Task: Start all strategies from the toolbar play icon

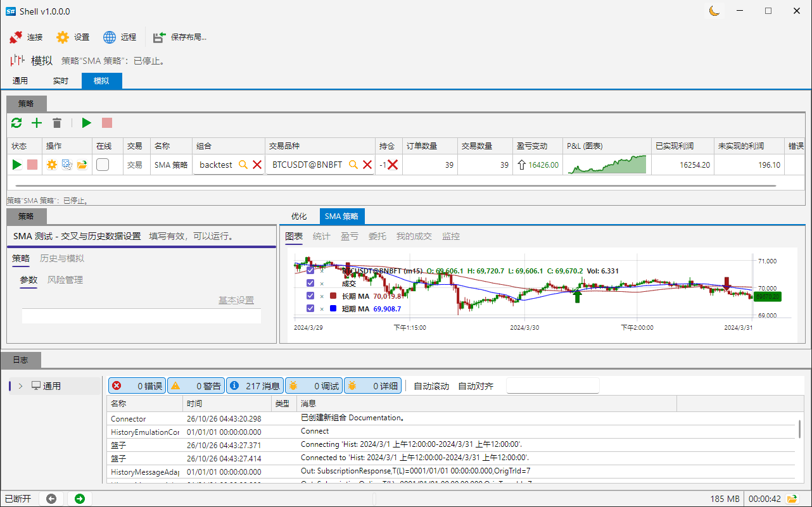Action: click(87, 123)
